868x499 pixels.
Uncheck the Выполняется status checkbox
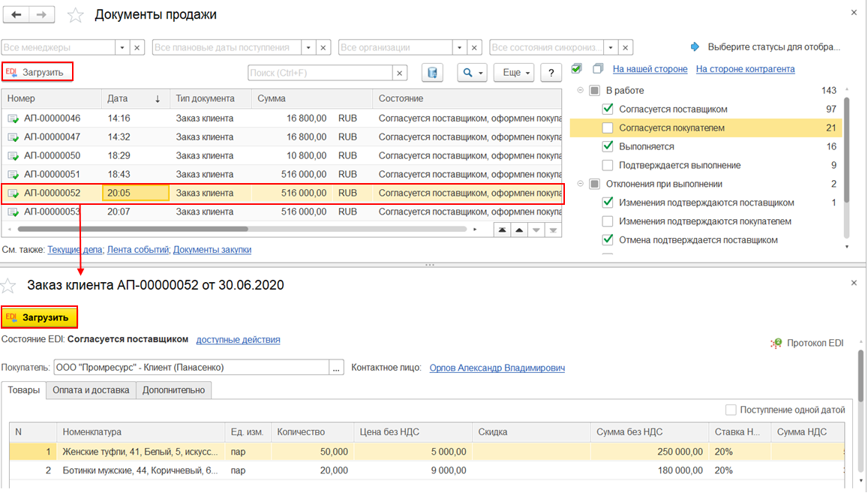[x=608, y=147]
